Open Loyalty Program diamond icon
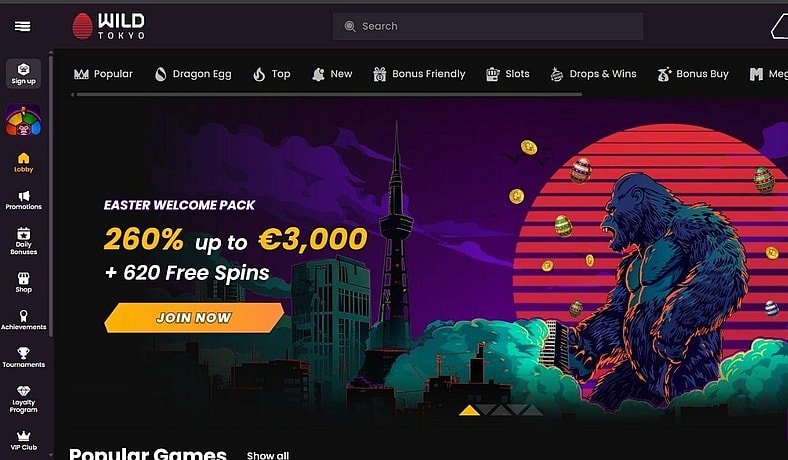This screenshot has width=788, height=460. pos(24,399)
